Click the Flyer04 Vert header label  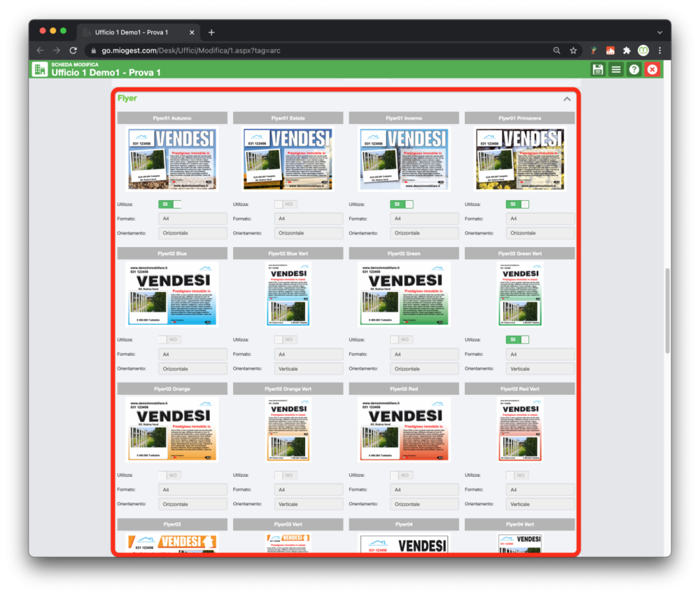(519, 524)
